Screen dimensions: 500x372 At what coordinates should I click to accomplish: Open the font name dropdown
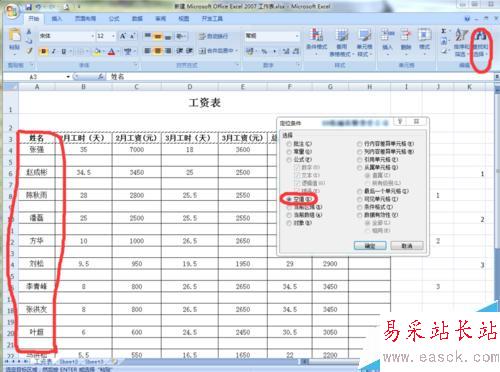[92, 36]
